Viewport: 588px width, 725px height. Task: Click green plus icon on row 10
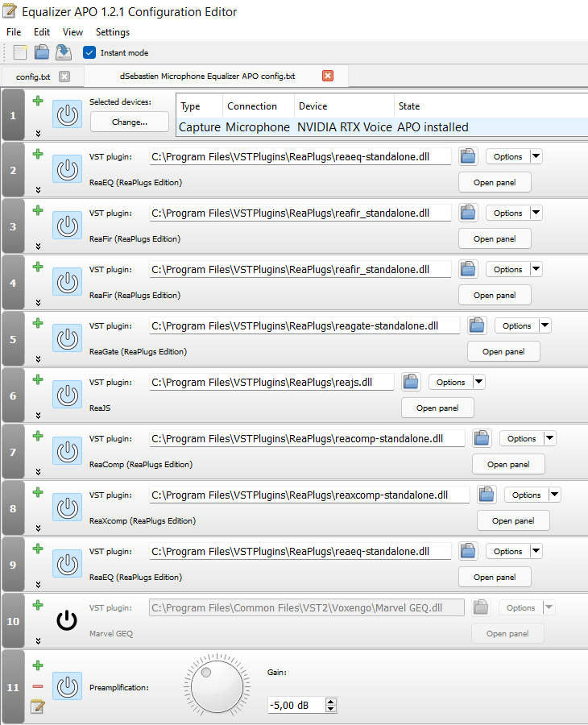click(x=38, y=605)
